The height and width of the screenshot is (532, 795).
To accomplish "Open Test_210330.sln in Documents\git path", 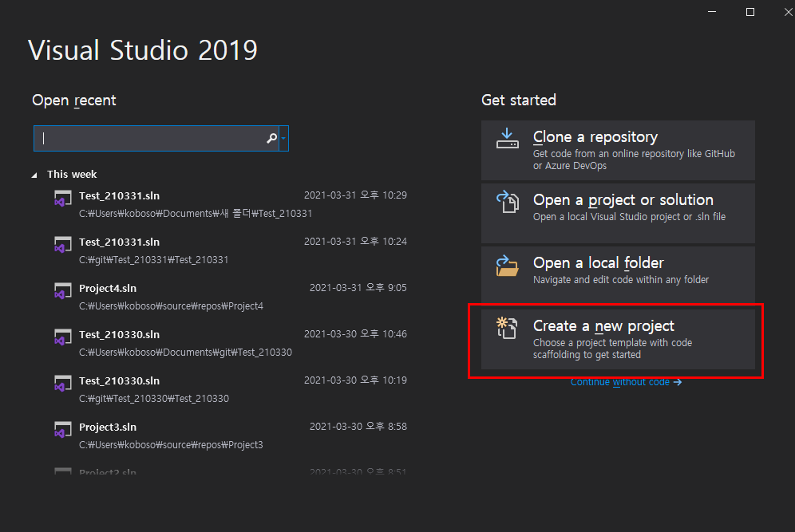I will [231, 343].
